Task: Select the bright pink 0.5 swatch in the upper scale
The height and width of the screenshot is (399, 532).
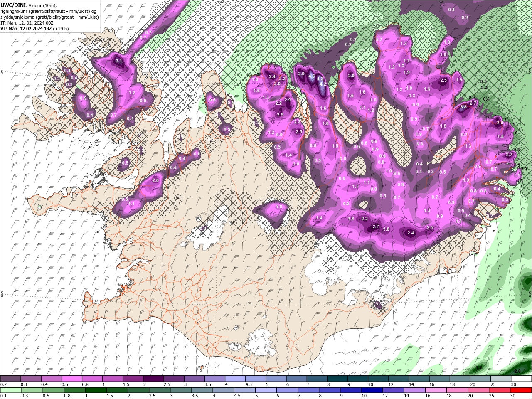Action: [x=71, y=379]
